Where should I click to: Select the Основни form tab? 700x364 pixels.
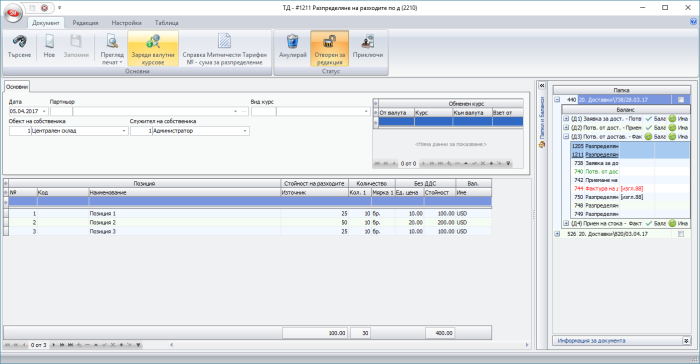point(17,87)
